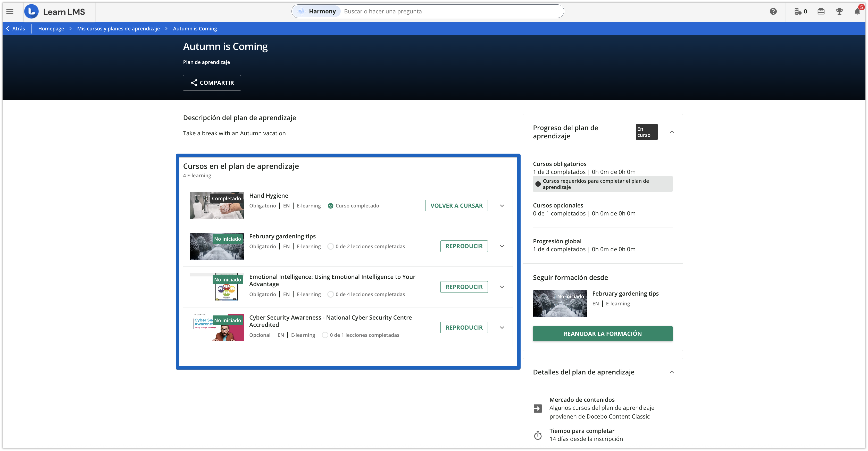This screenshot has height=451, width=868.
Task: Expand the Emotional Intelligence course row
Action: tap(502, 287)
